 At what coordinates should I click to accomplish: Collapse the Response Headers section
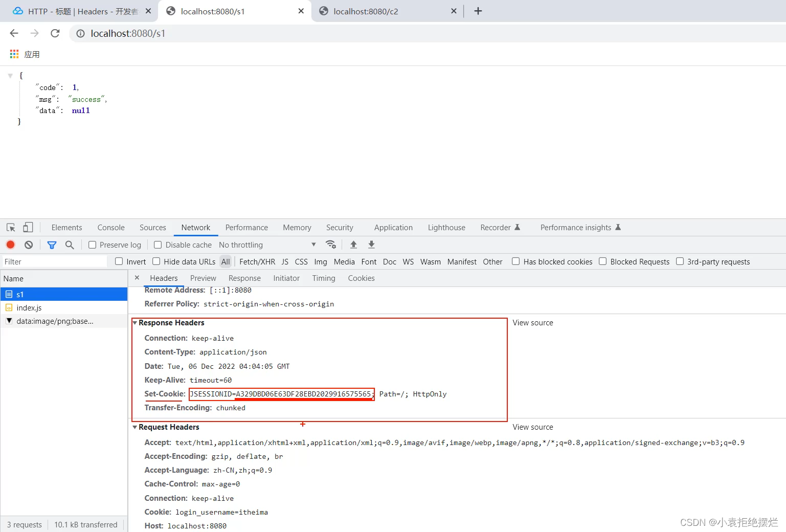pyautogui.click(x=135, y=323)
